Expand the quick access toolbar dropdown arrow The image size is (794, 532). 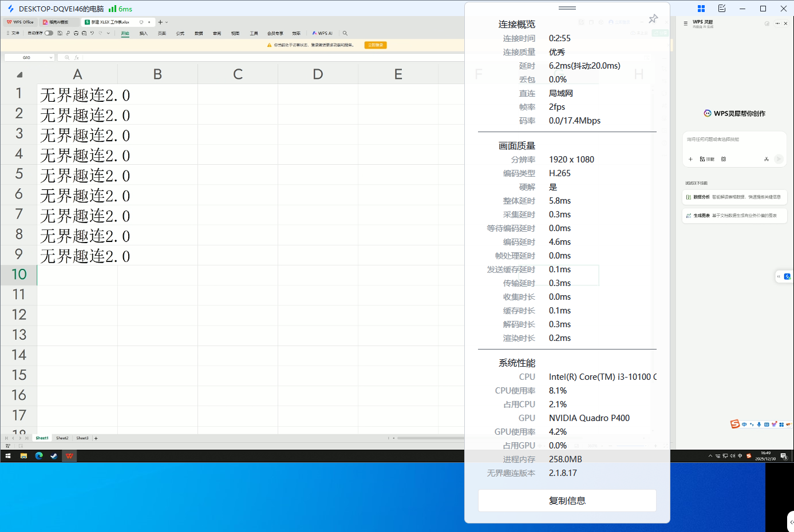(x=108, y=33)
